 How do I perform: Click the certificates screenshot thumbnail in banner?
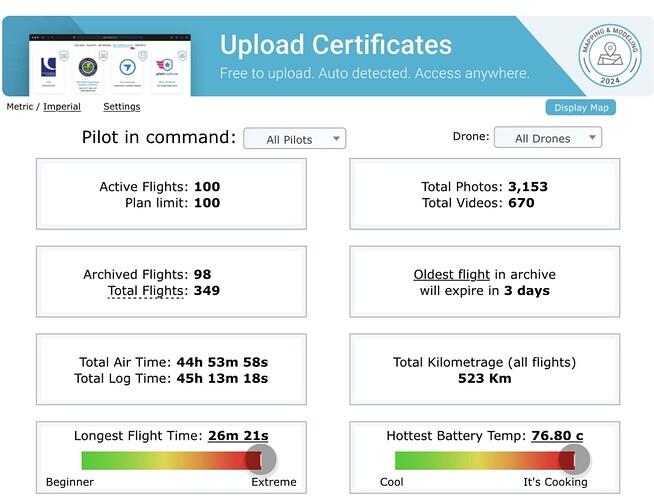(x=110, y=65)
